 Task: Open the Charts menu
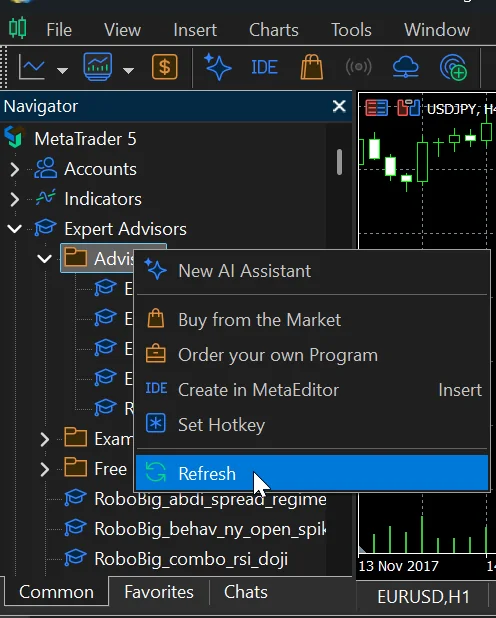274,30
